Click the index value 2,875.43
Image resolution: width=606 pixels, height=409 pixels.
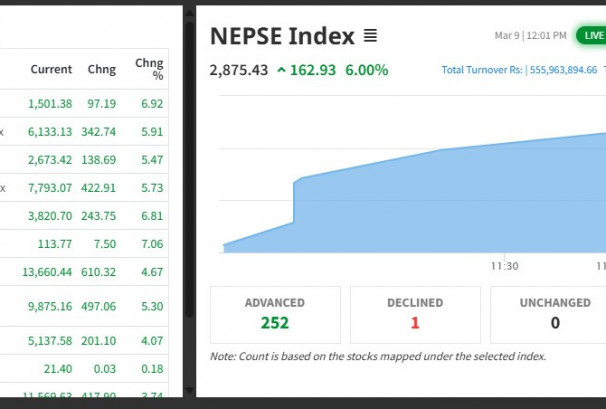click(x=239, y=70)
